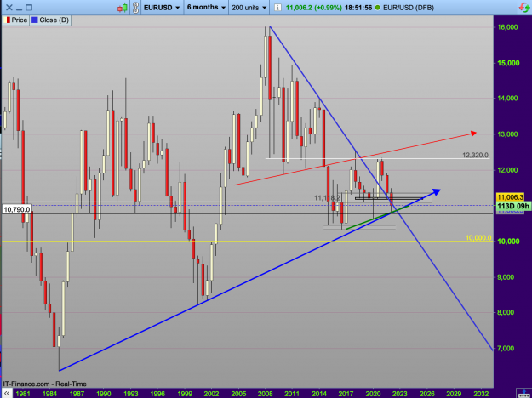
Task: Click the 10,790.0 price level label
Action: tap(17, 209)
